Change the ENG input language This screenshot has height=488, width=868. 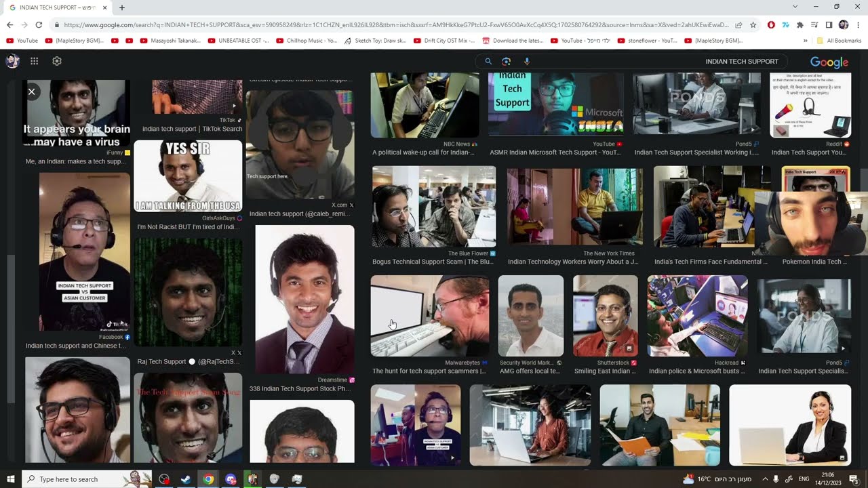click(805, 479)
